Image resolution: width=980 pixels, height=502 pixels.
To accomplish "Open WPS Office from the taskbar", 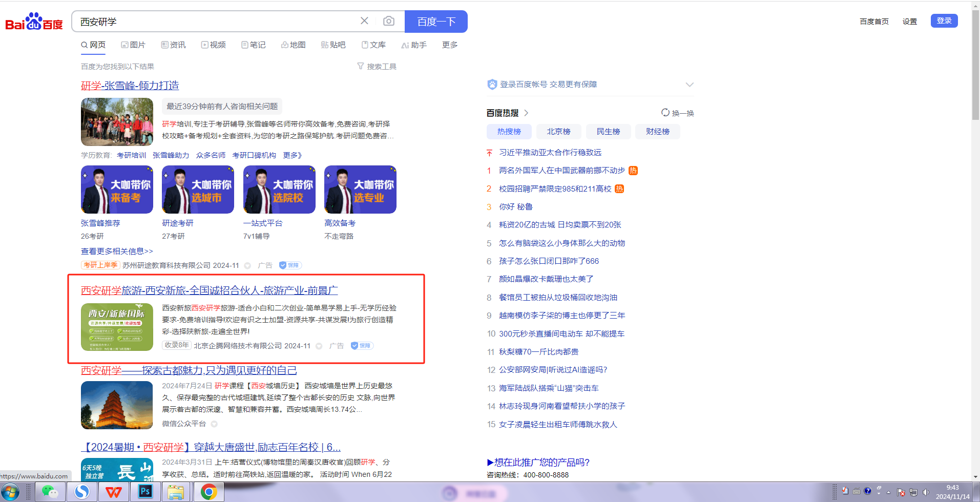I will click(113, 492).
